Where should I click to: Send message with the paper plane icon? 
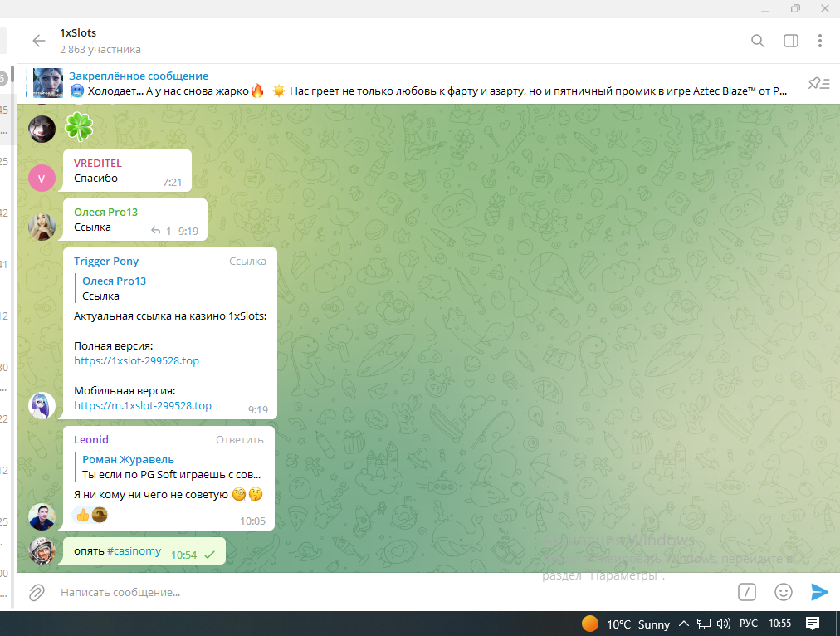[x=819, y=592]
